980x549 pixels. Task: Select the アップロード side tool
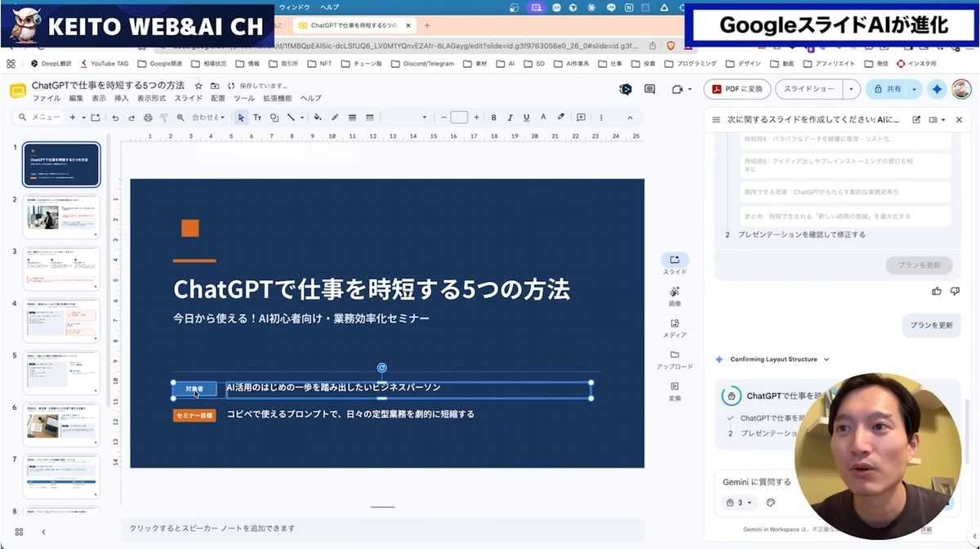[x=675, y=359]
